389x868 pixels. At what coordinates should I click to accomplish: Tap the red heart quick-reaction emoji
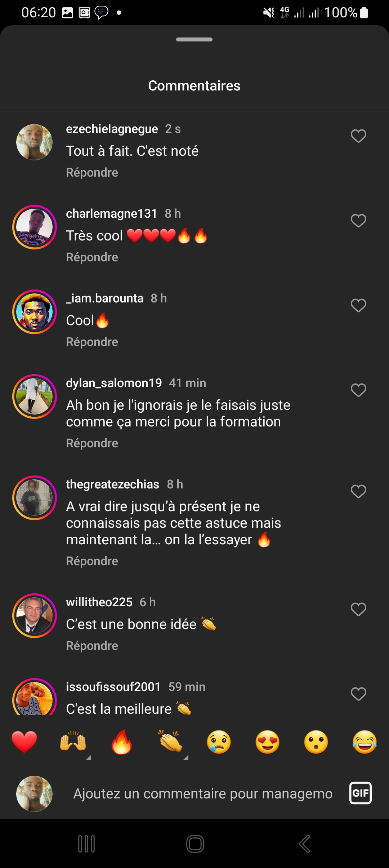24,742
